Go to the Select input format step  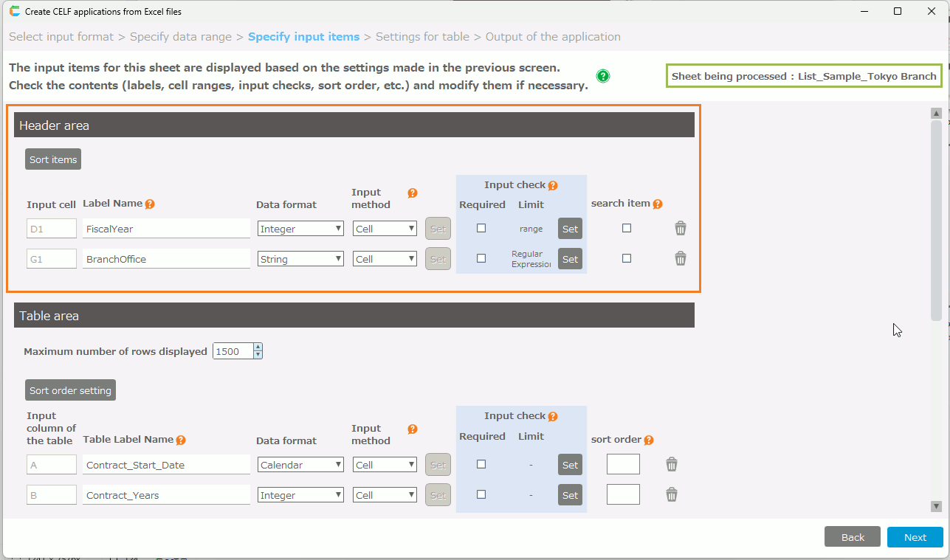pos(61,37)
